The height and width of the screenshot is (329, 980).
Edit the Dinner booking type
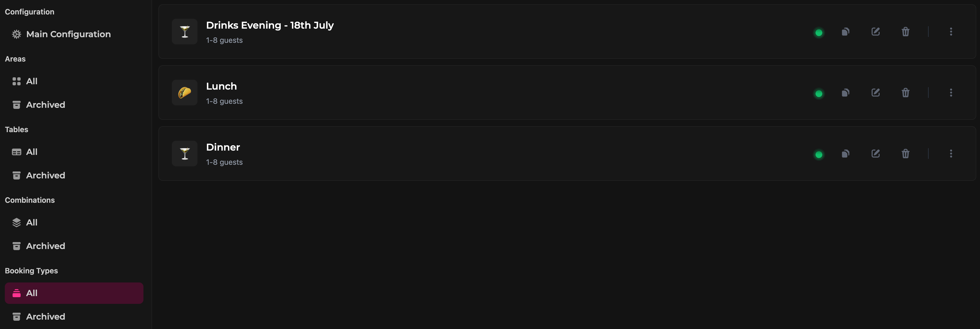click(x=875, y=154)
